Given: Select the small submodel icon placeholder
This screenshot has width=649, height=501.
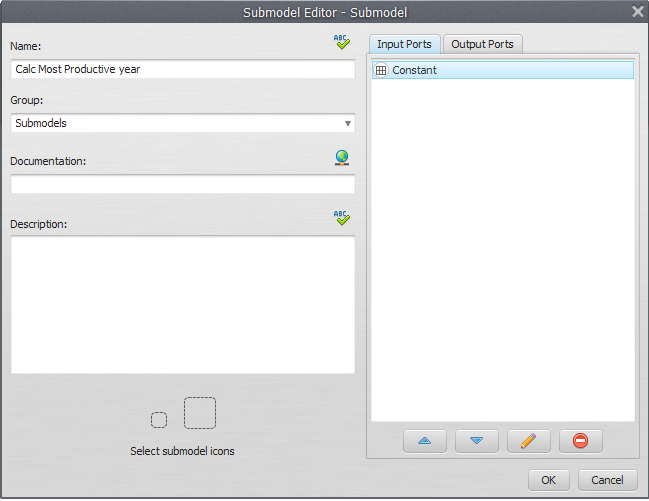Looking at the screenshot, I should click(x=159, y=419).
